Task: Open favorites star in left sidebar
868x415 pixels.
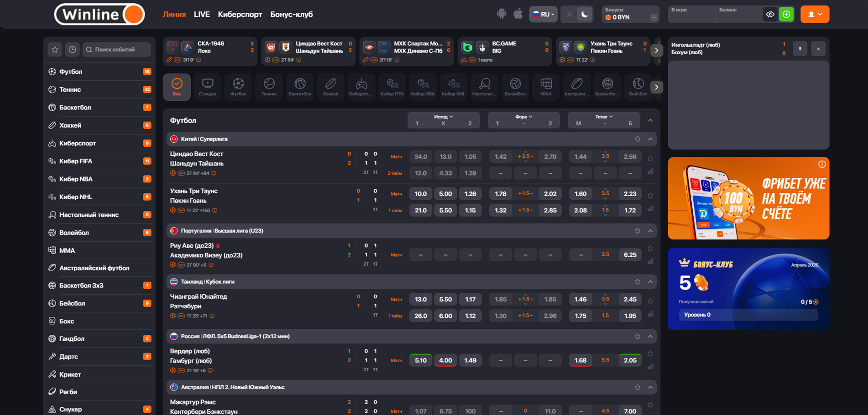Action: tap(55, 49)
